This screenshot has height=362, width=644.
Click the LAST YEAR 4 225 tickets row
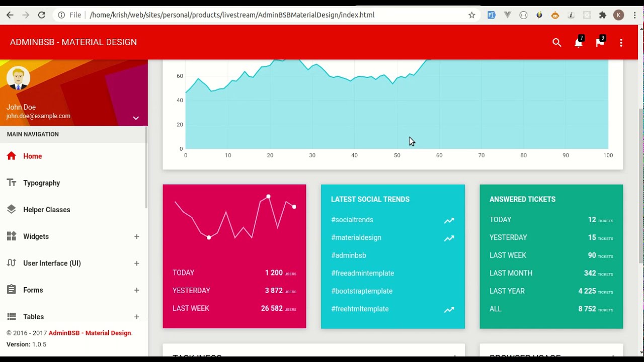[x=551, y=291]
